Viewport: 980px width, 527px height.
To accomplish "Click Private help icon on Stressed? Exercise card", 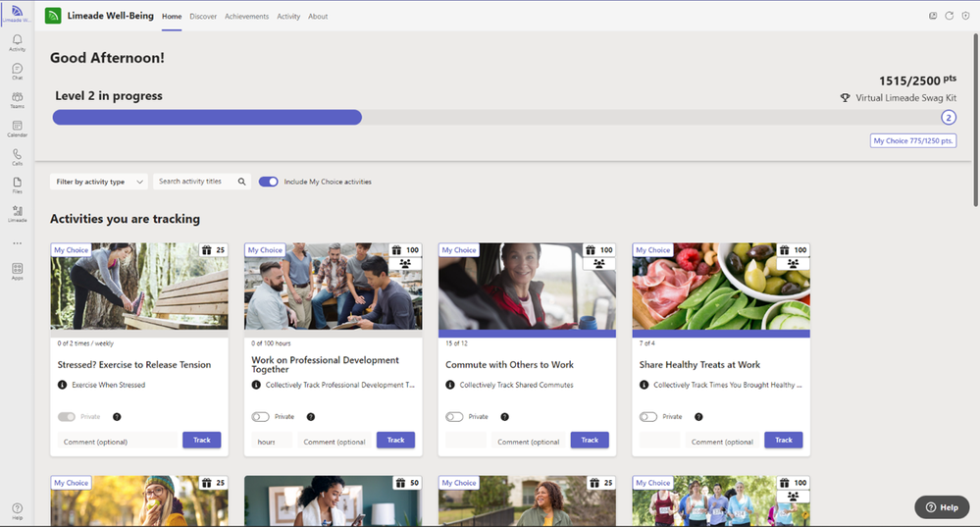I will [x=117, y=417].
